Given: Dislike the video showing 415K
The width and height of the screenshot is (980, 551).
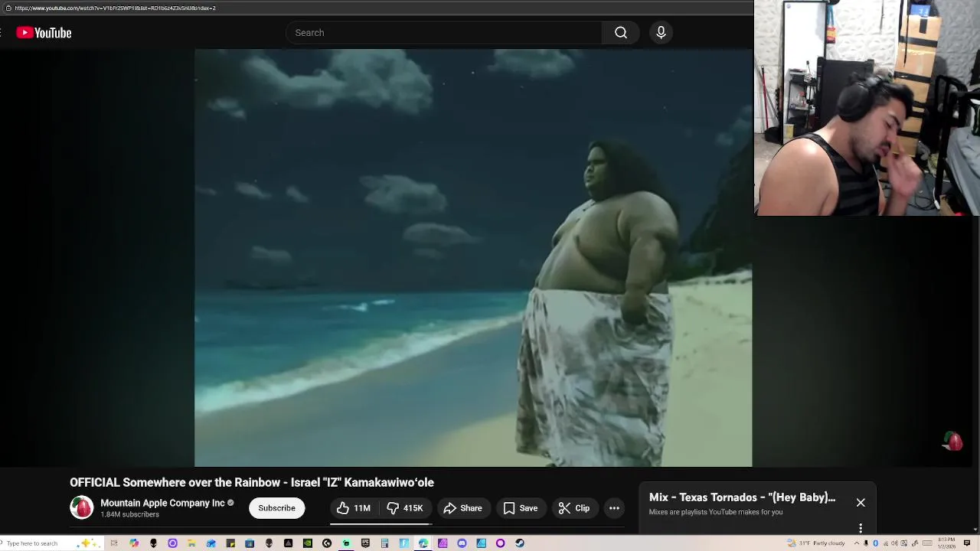Looking at the screenshot, I should click(x=405, y=508).
